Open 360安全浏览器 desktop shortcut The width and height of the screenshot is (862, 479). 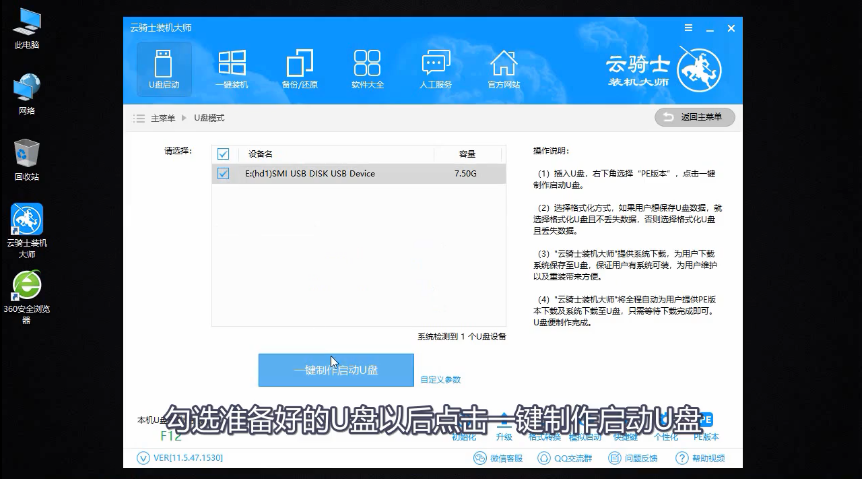[27, 297]
